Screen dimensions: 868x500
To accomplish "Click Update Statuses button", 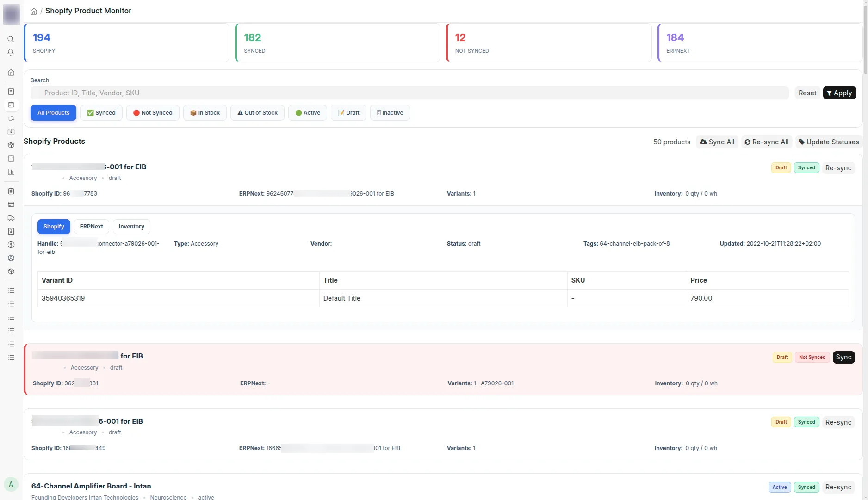I will 829,142.
